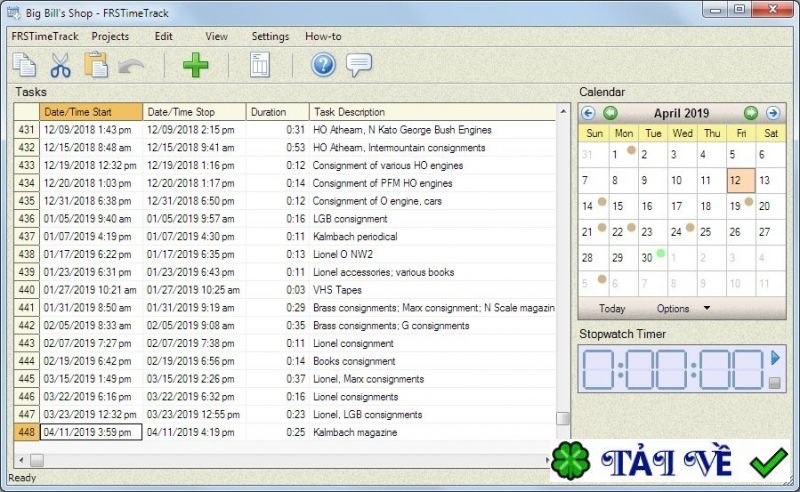Select row header 440
Viewport: 800px width, 492px height.
(x=27, y=290)
